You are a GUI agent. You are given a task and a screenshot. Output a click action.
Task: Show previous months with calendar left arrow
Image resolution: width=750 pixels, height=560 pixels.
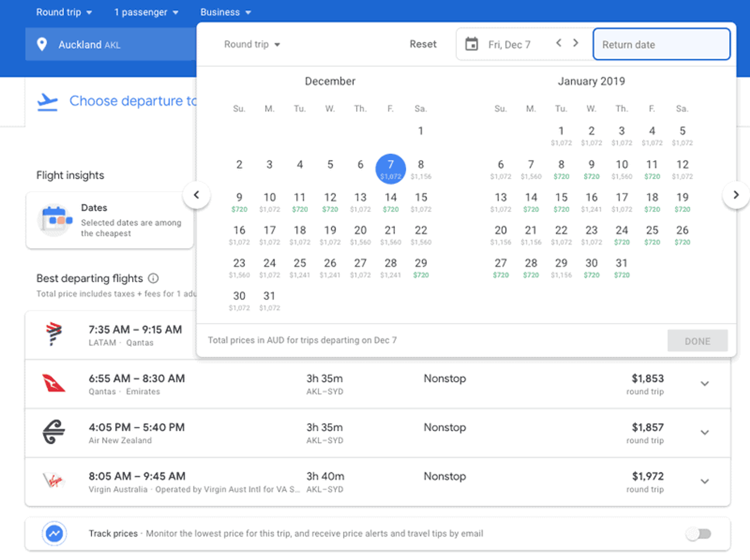point(196,195)
